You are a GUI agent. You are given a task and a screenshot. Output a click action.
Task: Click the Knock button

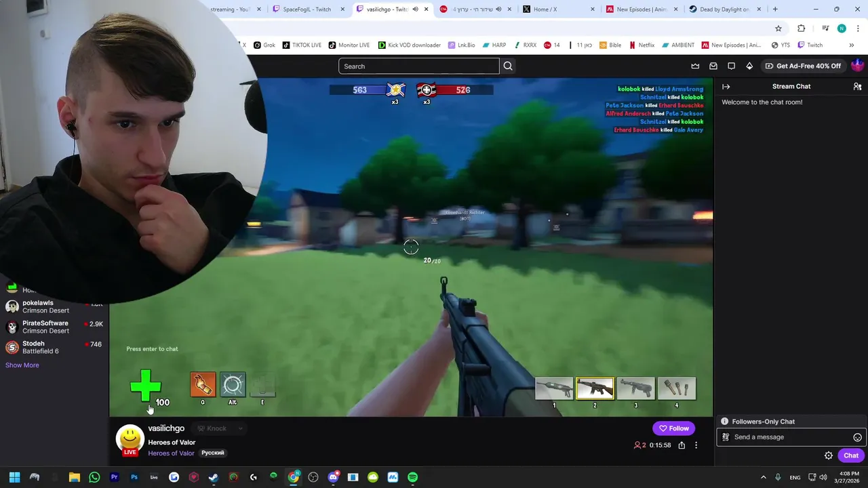tap(212, 428)
